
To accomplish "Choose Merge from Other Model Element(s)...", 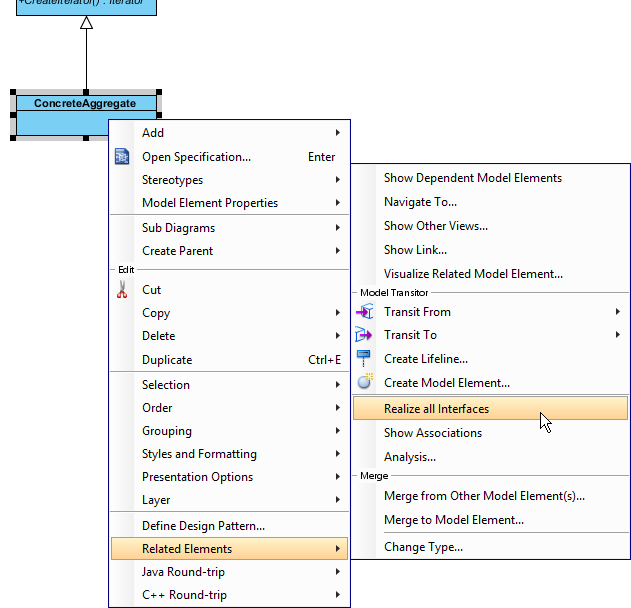I will [x=491, y=496].
